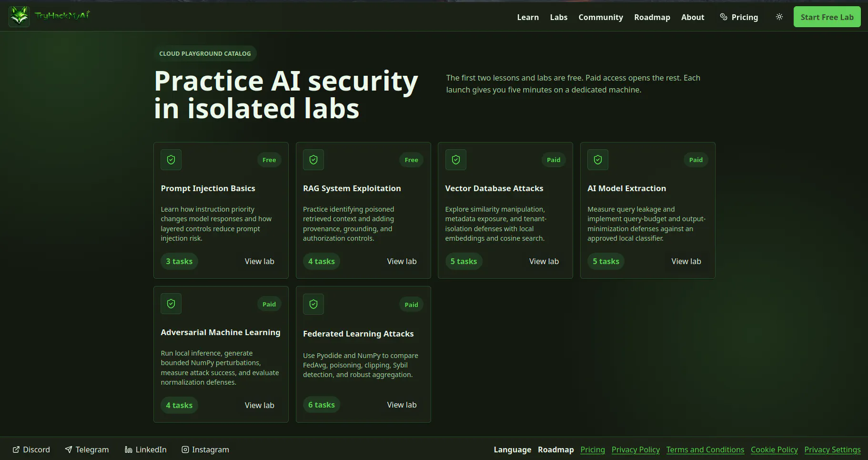Click 4 tasks pill on RAG System Exploitation
This screenshot has height=460, width=868.
click(322, 261)
